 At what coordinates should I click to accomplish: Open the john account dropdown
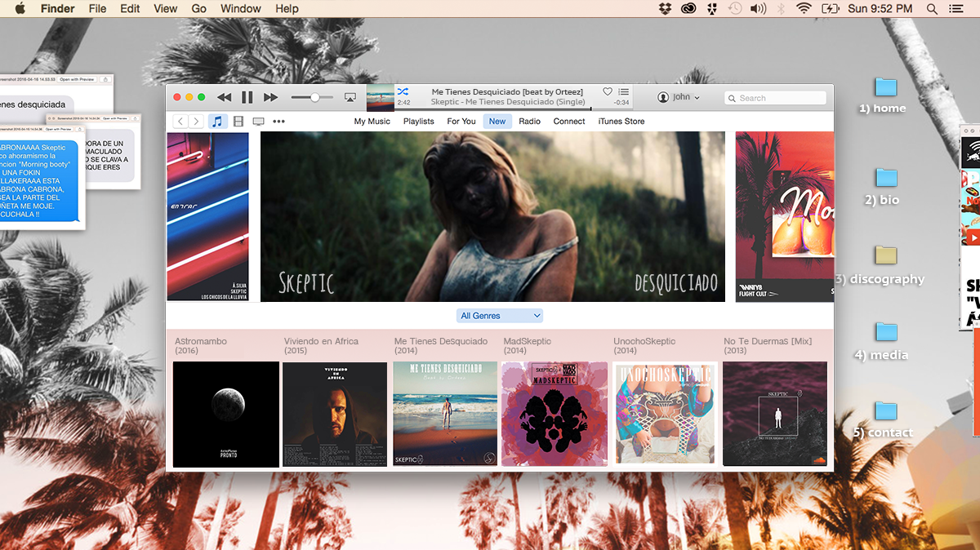coord(679,97)
